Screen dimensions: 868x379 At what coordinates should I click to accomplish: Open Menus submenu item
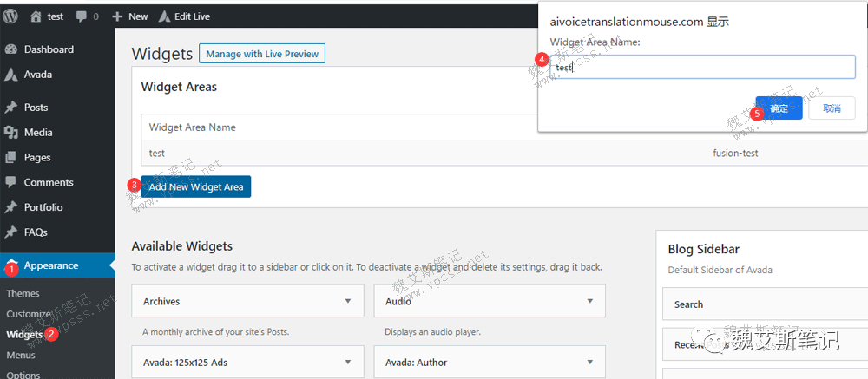(x=21, y=356)
